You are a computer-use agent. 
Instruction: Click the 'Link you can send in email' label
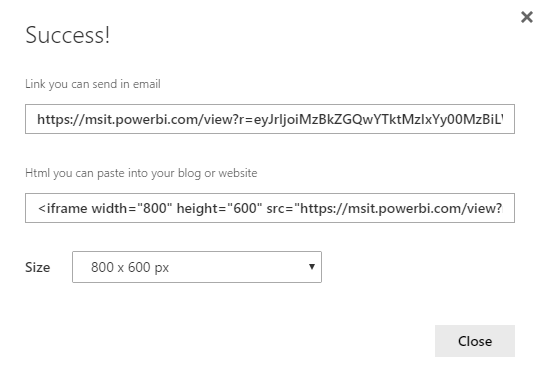[x=93, y=84]
